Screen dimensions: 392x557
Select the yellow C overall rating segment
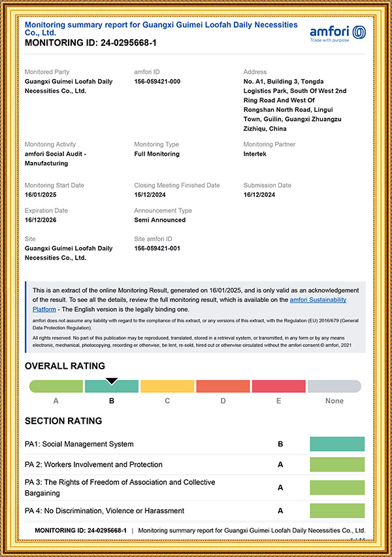(167, 386)
